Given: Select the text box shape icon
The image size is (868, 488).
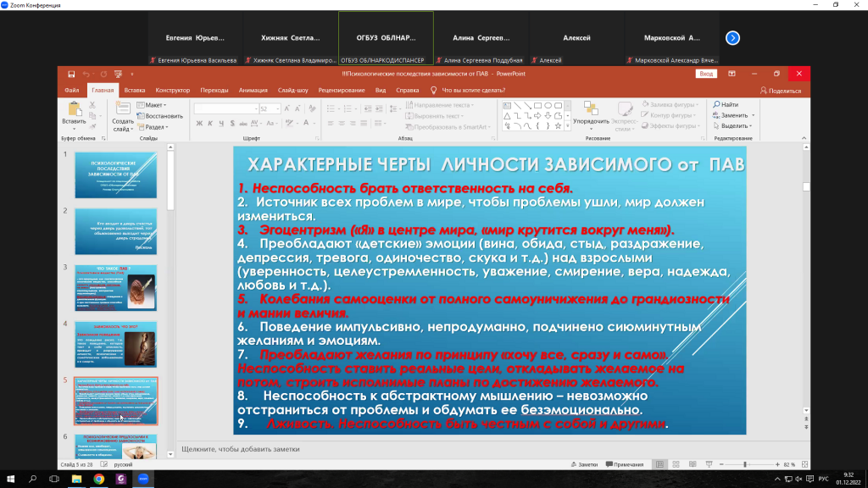Looking at the screenshot, I should pos(507,105).
